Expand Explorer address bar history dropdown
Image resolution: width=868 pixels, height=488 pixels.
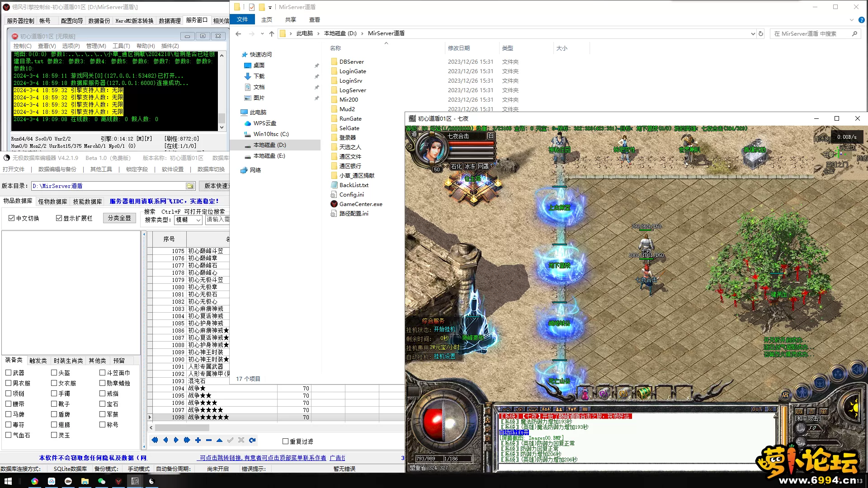[752, 34]
